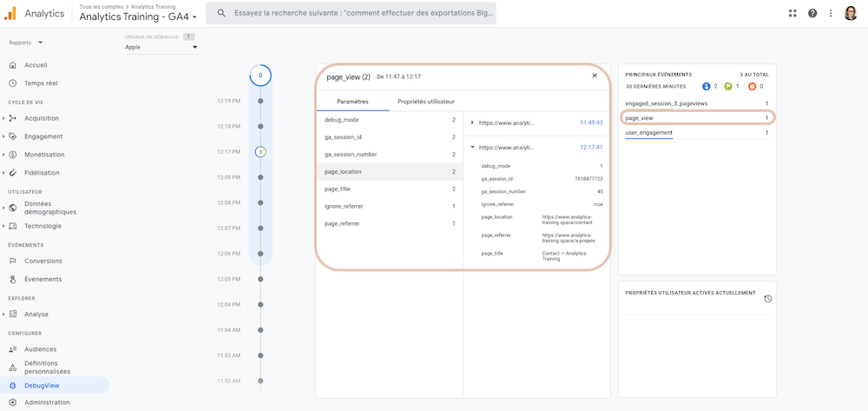This screenshot has height=411, width=868.
Task: Select the page_title parameter row
Action: click(390, 189)
